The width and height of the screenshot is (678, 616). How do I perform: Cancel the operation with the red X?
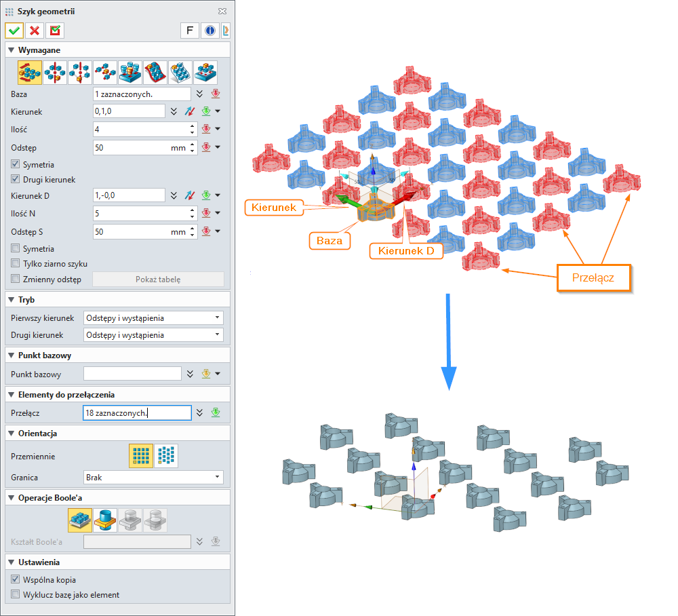click(x=35, y=31)
